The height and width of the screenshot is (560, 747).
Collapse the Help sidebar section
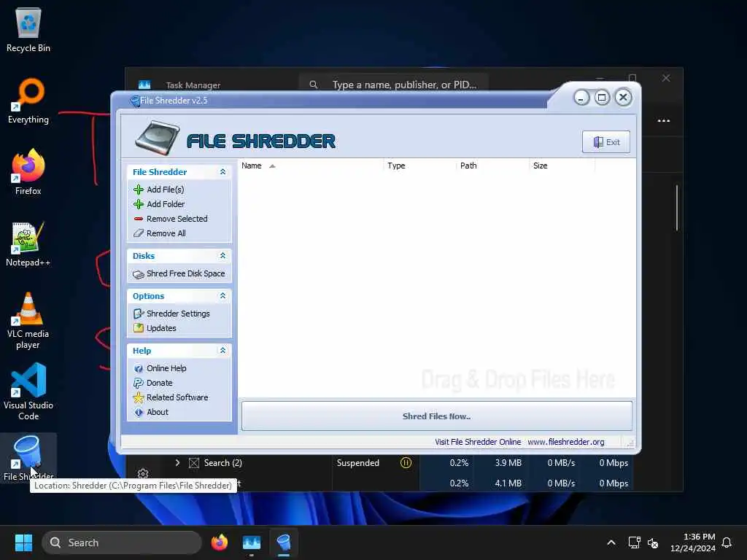[x=222, y=351]
